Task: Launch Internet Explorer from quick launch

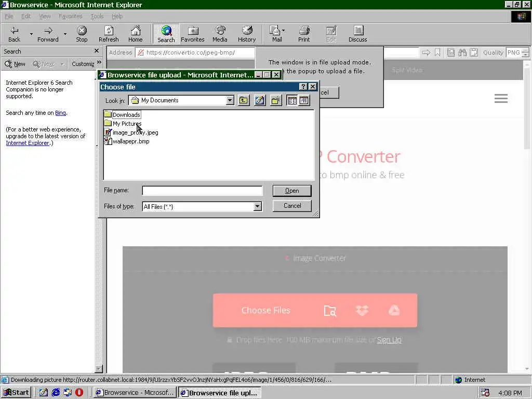Action: click(56, 393)
